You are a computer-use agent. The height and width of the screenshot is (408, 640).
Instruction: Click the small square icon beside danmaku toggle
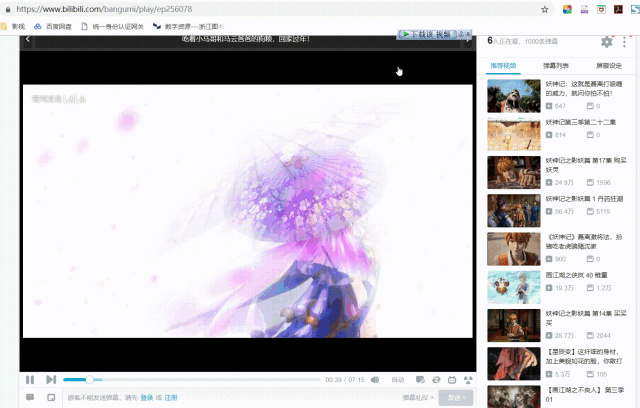click(51, 397)
